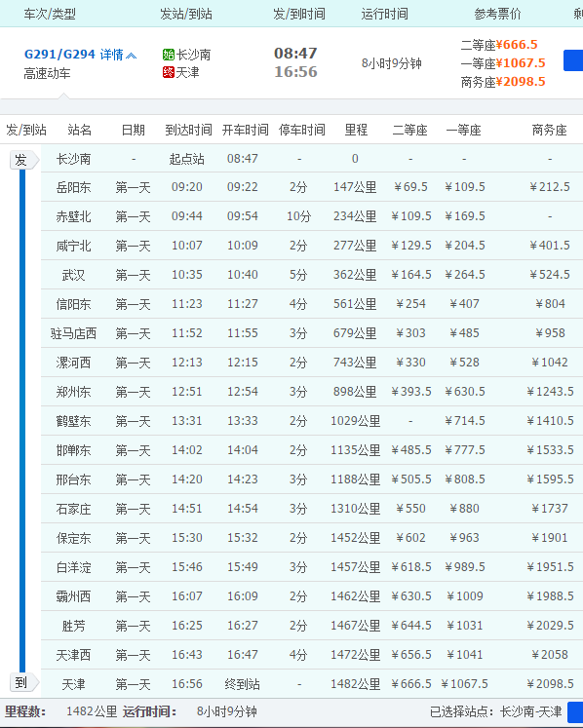Select the 天津西 station name
Screen dimensions: 583x728
click(x=73, y=655)
